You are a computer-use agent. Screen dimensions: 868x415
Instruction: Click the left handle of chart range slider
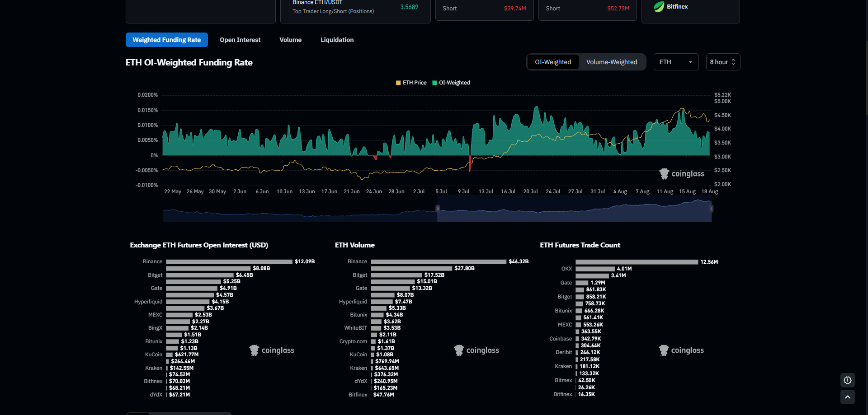click(437, 208)
